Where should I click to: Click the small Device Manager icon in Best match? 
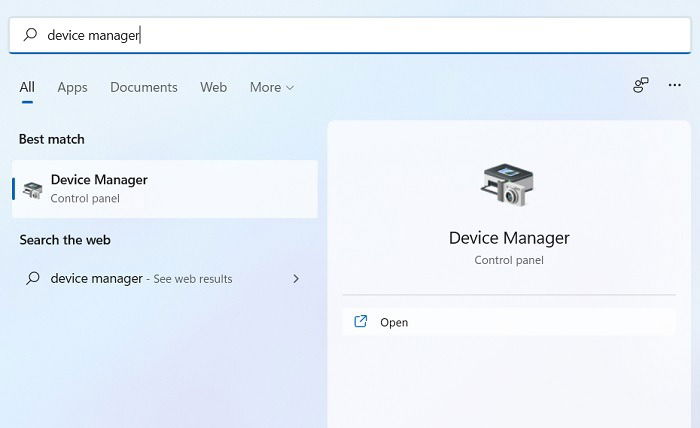tap(33, 190)
